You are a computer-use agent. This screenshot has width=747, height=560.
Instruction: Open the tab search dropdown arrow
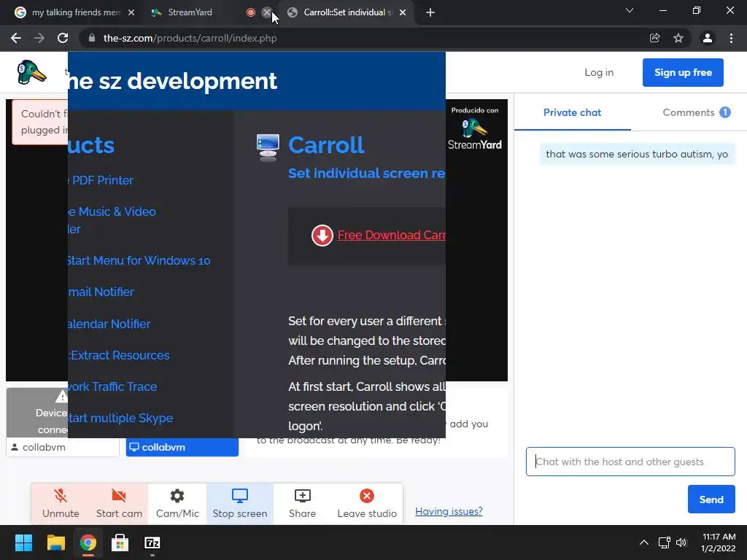click(x=630, y=10)
